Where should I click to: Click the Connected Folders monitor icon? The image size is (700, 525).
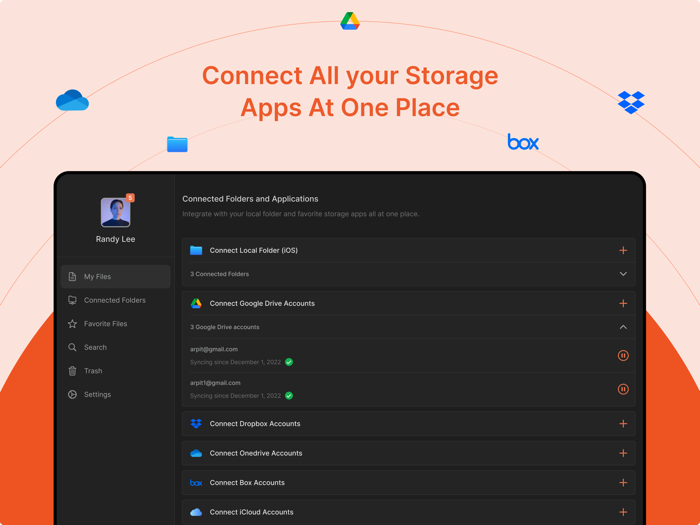[x=72, y=300]
